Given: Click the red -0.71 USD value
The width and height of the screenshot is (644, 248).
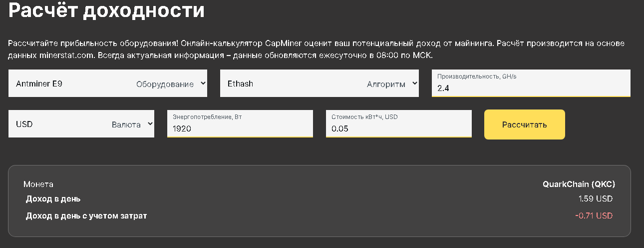Looking at the screenshot, I should (x=594, y=215).
